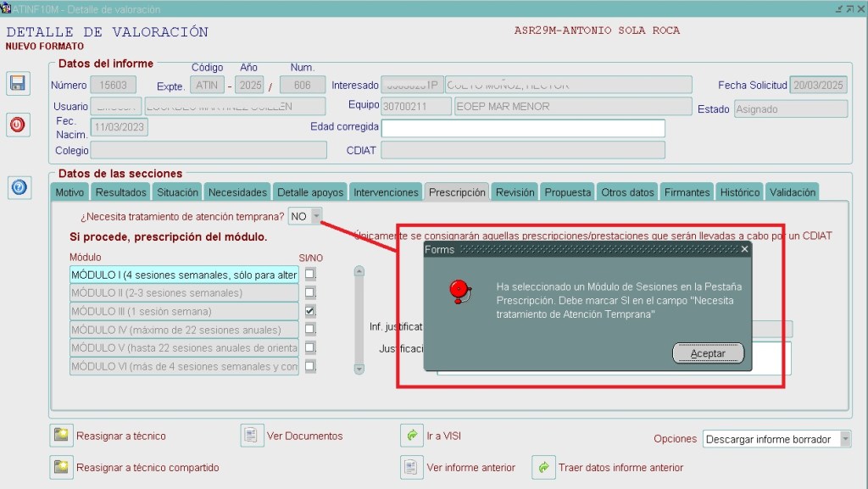Image resolution: width=868 pixels, height=489 pixels.
Task: Click the Reasignar a técnico icon
Action: [60, 436]
